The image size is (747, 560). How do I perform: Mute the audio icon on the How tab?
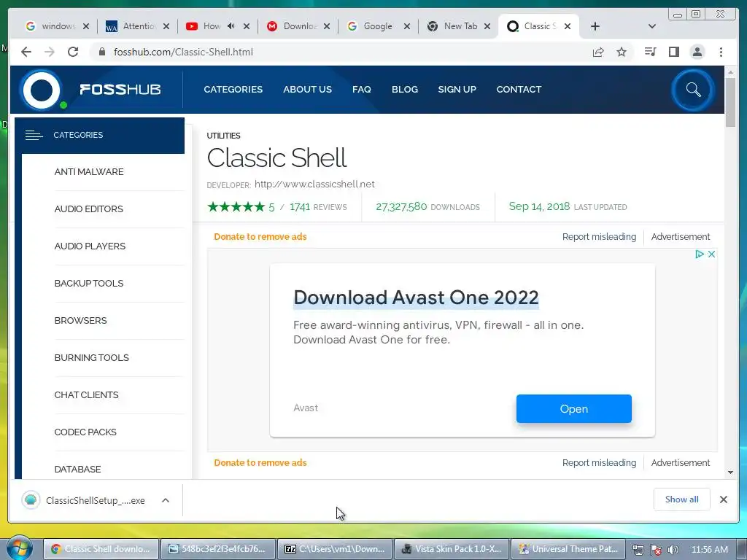pyautogui.click(x=231, y=26)
